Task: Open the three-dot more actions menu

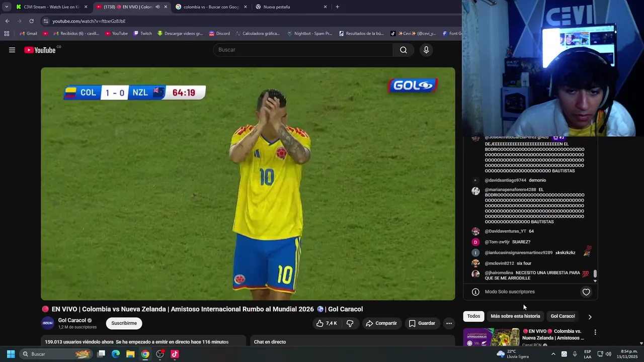Action: (x=449, y=323)
